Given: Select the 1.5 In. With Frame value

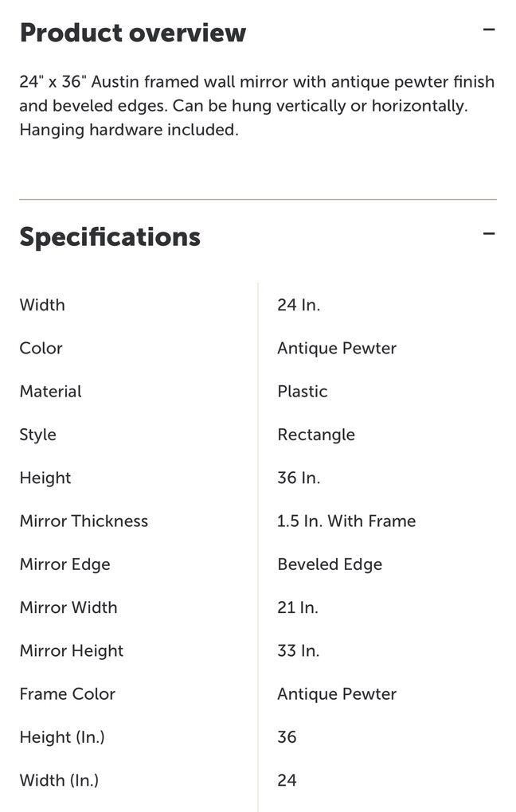Looking at the screenshot, I should pyautogui.click(x=346, y=521).
